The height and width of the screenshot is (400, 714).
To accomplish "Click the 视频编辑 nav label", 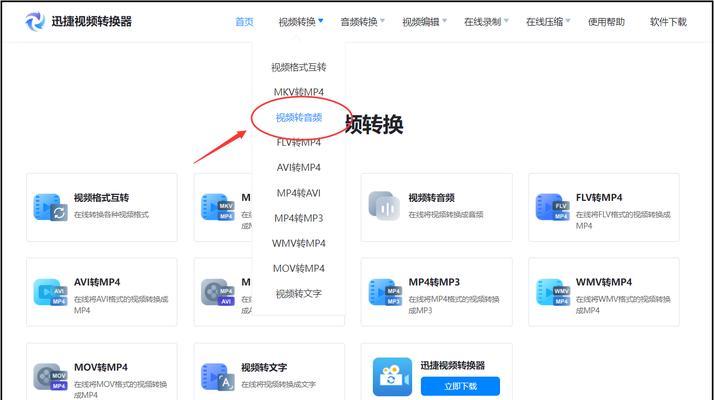I will pos(421,21).
